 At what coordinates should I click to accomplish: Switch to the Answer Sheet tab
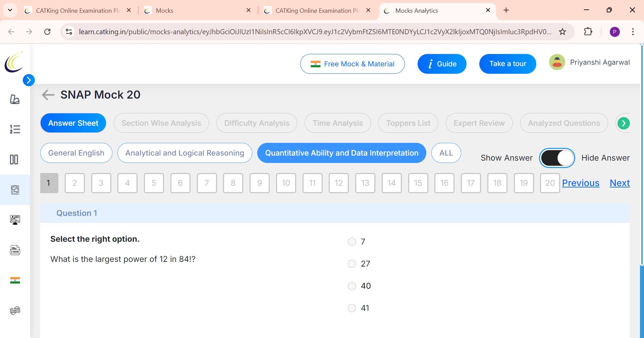[x=73, y=123]
